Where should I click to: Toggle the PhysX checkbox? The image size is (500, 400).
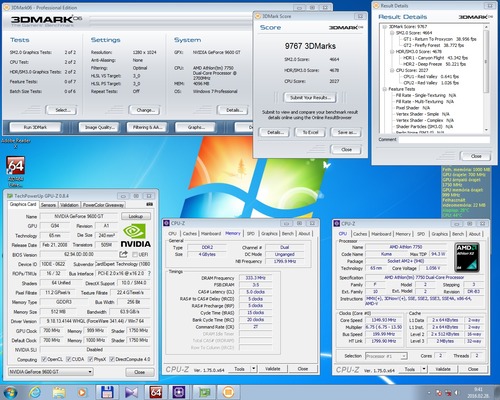(x=90, y=359)
